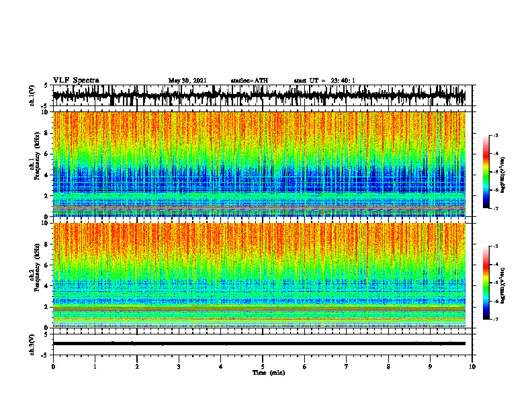The image size is (532, 411).
Task: Click the "Time (min)" axis label
Action: coord(269,373)
